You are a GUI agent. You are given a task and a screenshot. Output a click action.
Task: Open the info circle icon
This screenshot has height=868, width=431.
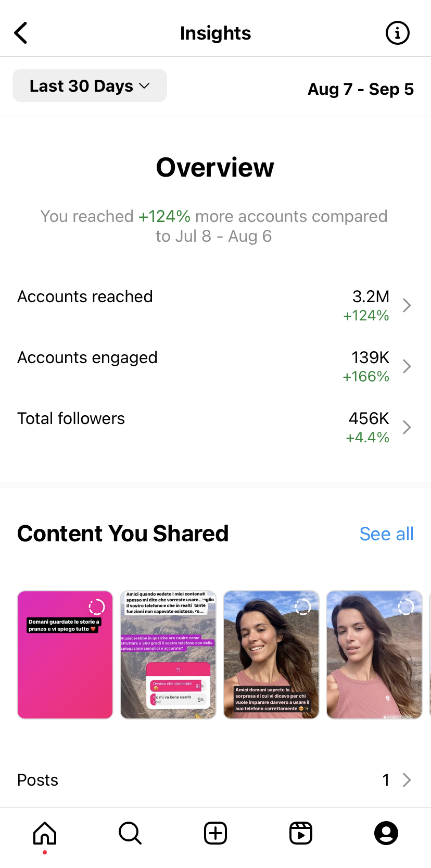397,33
